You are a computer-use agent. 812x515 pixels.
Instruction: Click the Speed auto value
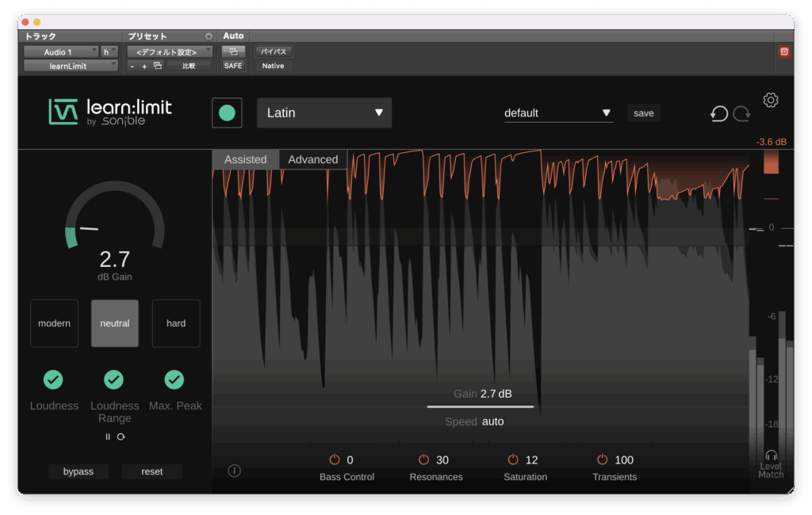[x=492, y=422]
